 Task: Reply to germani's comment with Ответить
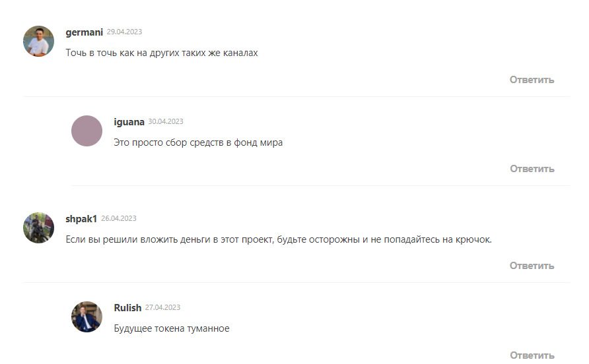pos(532,80)
